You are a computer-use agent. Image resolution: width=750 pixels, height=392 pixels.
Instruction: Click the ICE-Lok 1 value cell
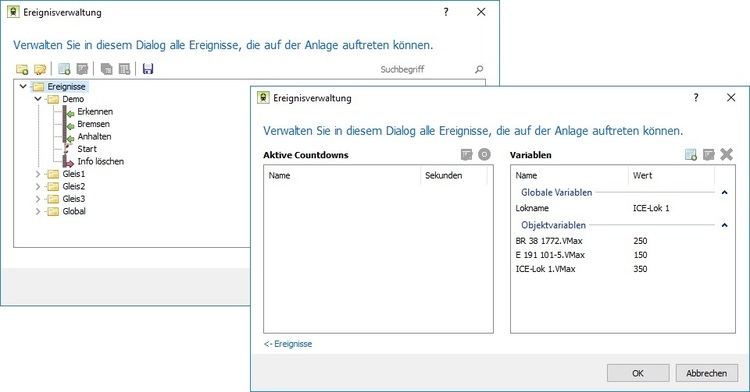[x=651, y=208]
